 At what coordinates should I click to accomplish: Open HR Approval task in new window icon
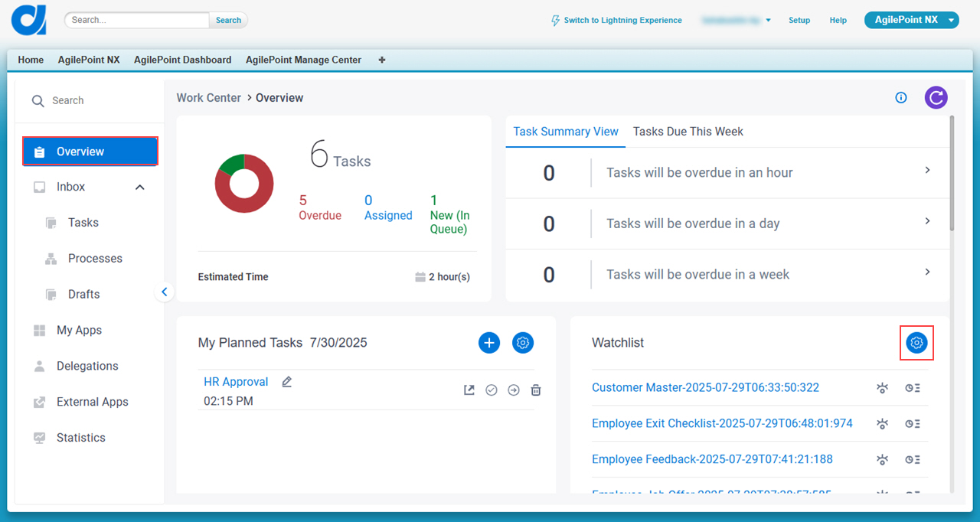point(469,390)
